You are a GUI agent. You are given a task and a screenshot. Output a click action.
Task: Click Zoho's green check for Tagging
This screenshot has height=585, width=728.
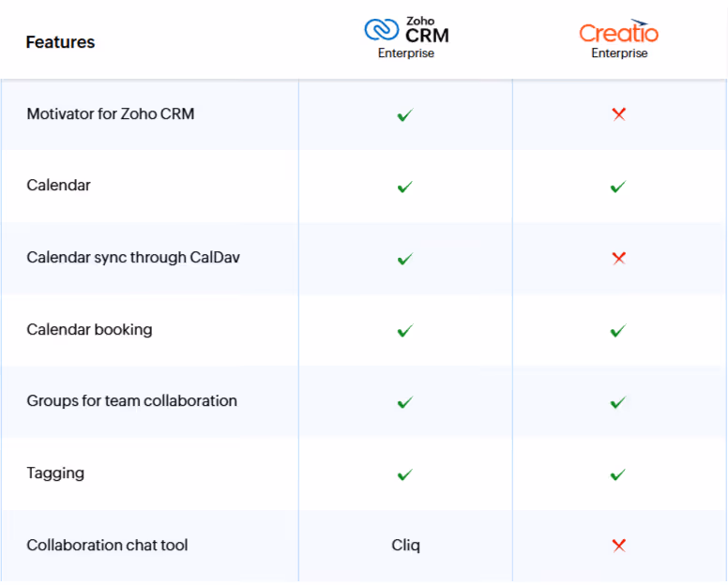[405, 474]
